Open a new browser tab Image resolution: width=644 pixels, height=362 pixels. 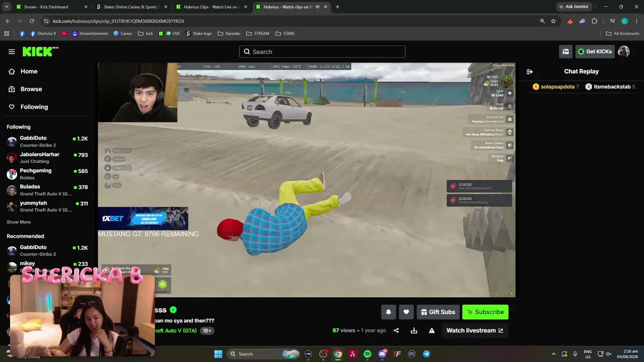point(338,7)
